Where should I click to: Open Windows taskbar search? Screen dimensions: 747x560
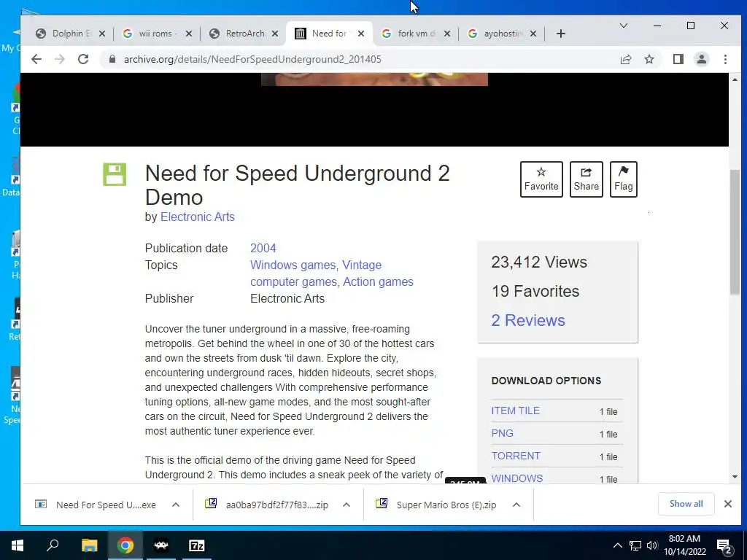coord(53,545)
